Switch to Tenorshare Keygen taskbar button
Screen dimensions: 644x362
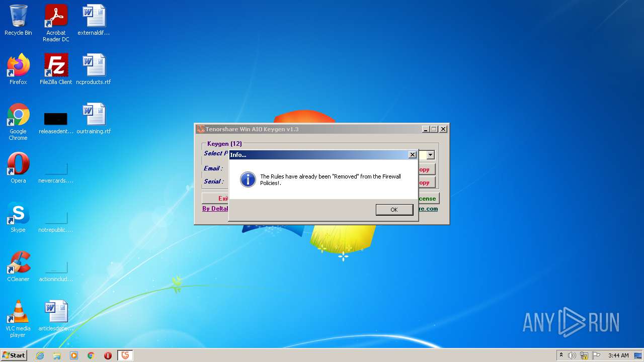[125, 355]
